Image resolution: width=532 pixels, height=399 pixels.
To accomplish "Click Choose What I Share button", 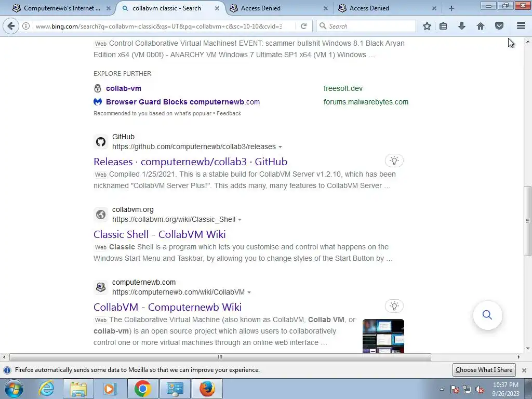I will pyautogui.click(x=484, y=370).
